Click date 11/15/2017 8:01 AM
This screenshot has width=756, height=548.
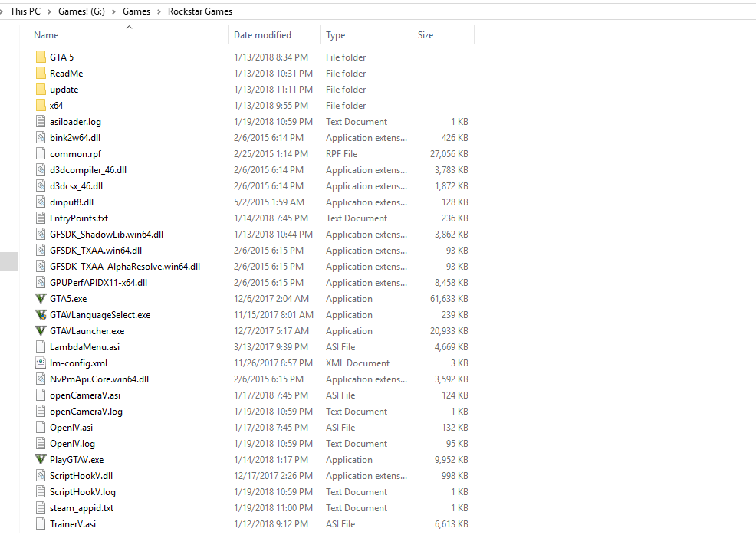(274, 315)
